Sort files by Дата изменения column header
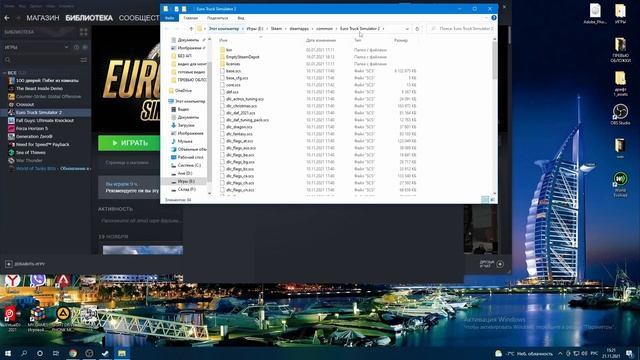Screen dimensions: 640x360 click(321, 40)
